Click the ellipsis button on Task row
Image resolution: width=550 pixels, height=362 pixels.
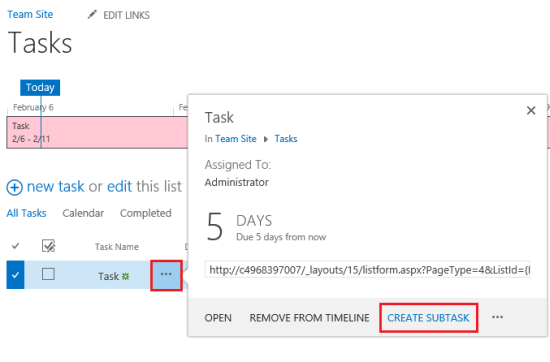tap(166, 275)
